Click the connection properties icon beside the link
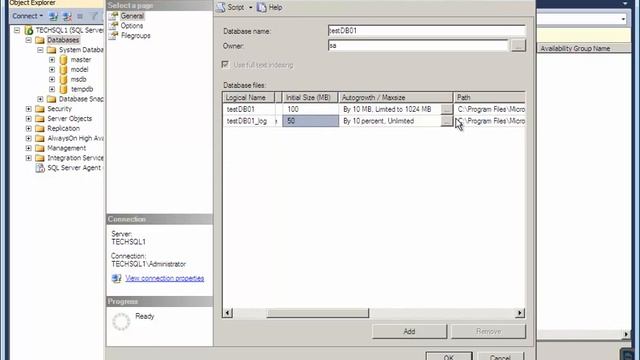This screenshot has height=360, width=640. 116,278
